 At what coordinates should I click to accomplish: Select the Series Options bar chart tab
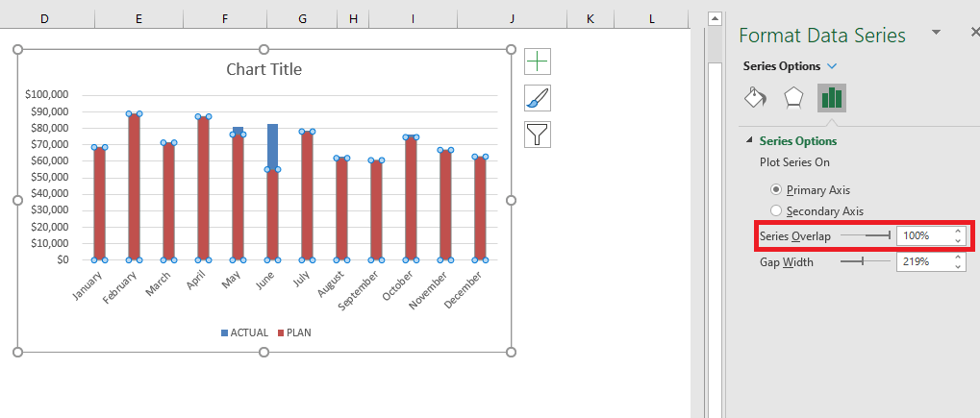tap(832, 98)
